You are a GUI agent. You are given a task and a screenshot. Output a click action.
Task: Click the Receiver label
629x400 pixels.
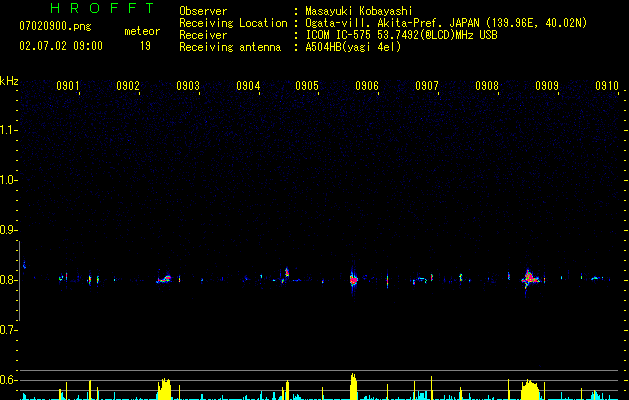click(x=203, y=35)
